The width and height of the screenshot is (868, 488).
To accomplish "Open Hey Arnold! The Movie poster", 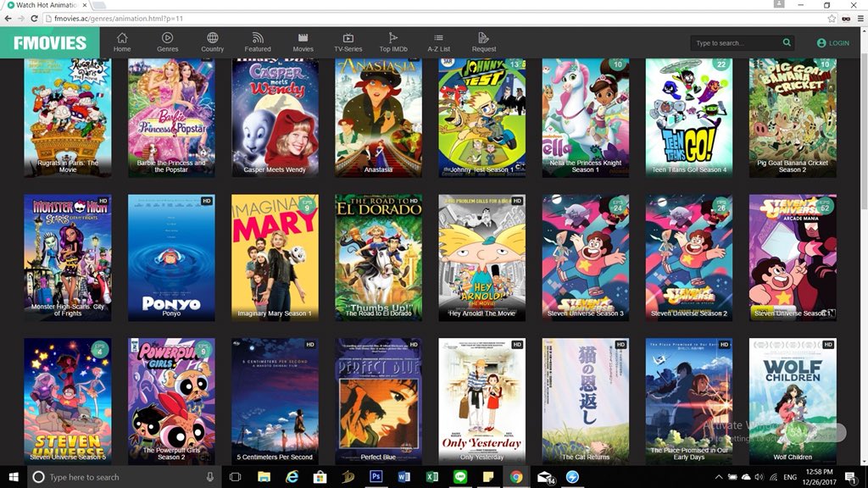I will [x=481, y=258].
